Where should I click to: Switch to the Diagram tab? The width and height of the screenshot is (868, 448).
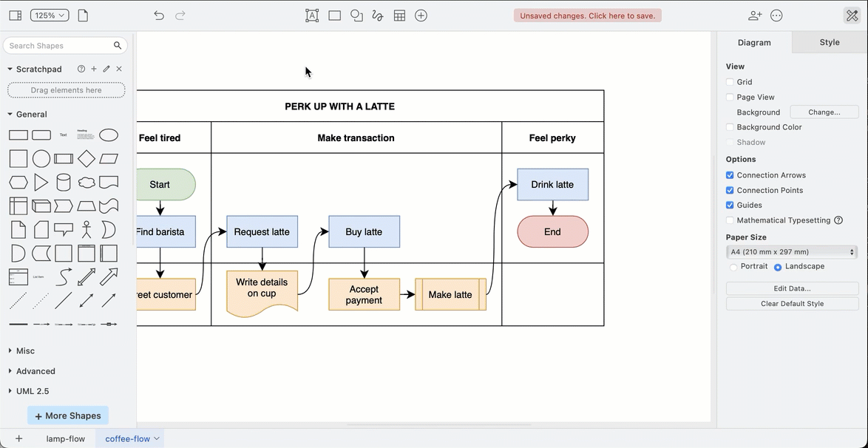tap(754, 42)
